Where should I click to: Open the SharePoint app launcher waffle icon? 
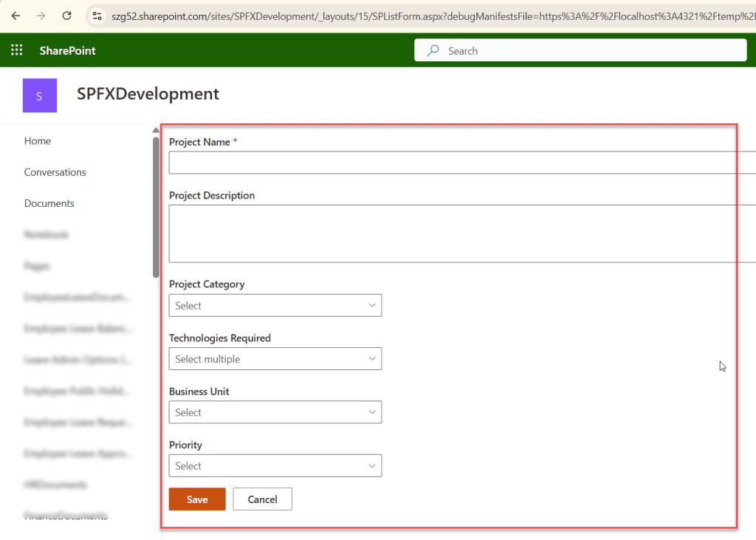(16, 50)
